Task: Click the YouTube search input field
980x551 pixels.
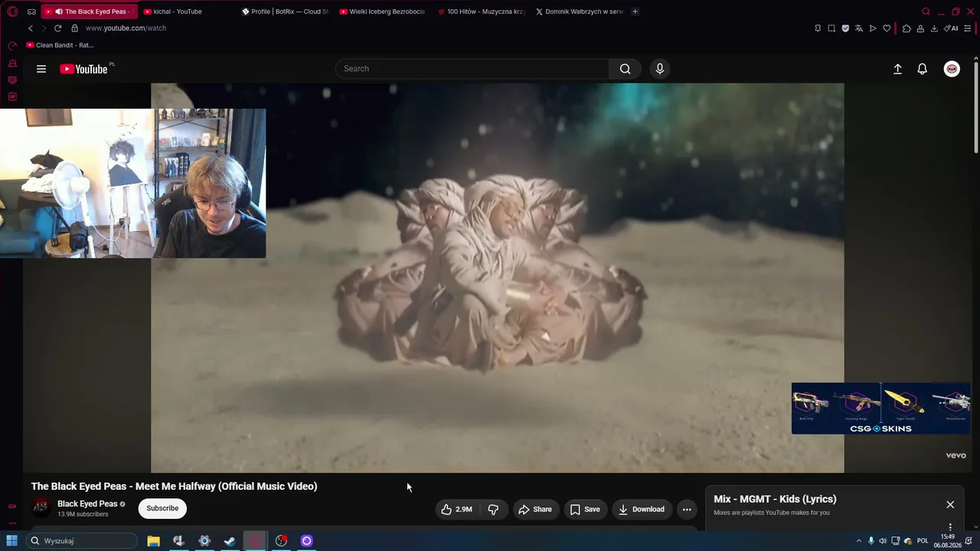Action: (472, 69)
